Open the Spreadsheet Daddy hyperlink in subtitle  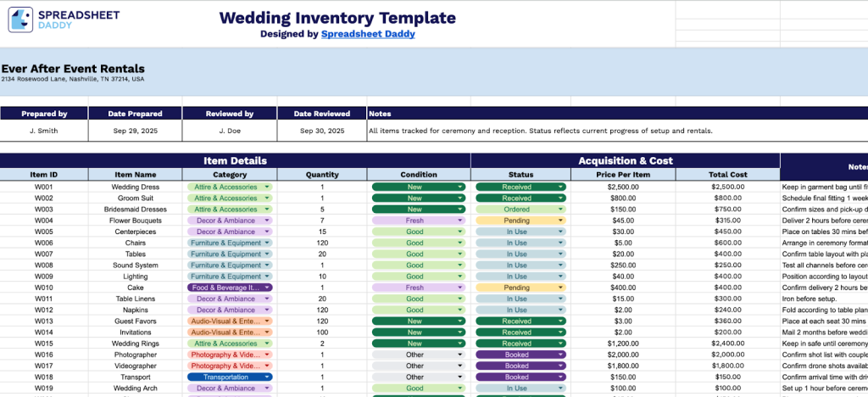coord(368,35)
